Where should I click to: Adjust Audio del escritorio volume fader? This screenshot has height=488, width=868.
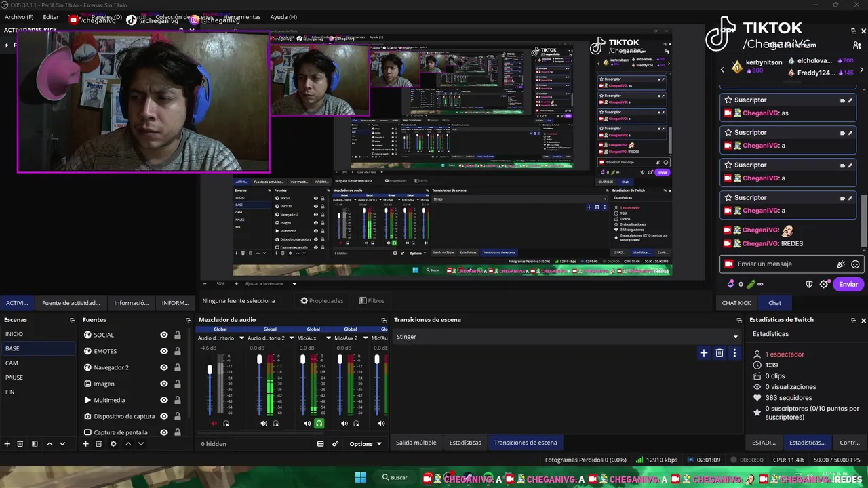[x=210, y=369]
